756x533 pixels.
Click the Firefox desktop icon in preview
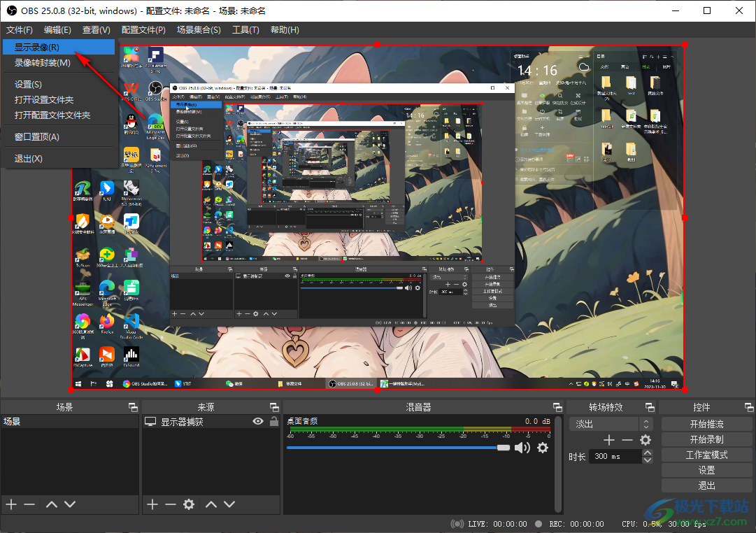click(107, 323)
